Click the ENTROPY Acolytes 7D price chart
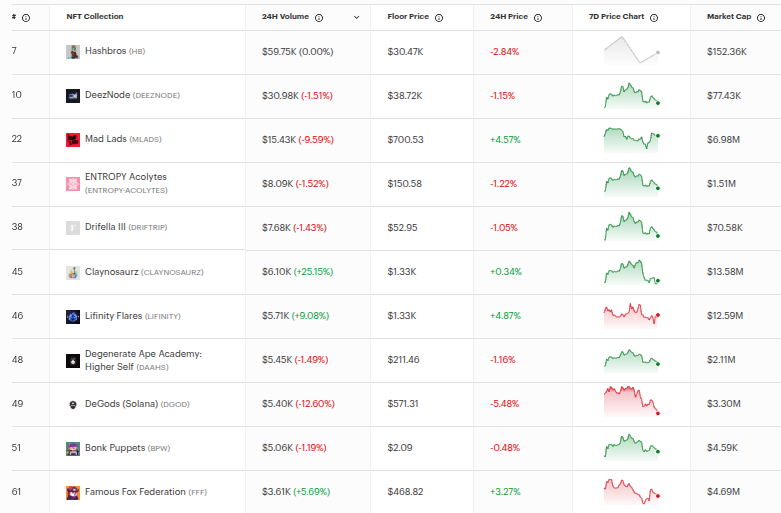Image resolution: width=781 pixels, height=513 pixels. 632,182
